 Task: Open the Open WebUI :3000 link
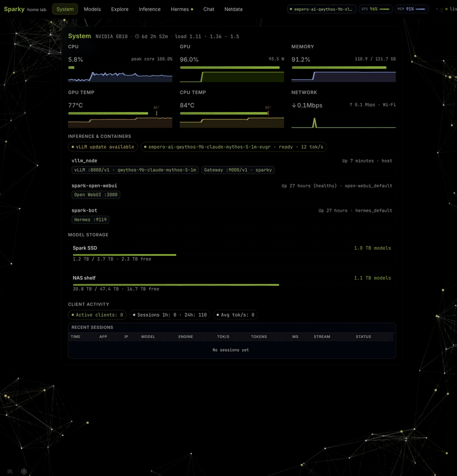point(96,195)
